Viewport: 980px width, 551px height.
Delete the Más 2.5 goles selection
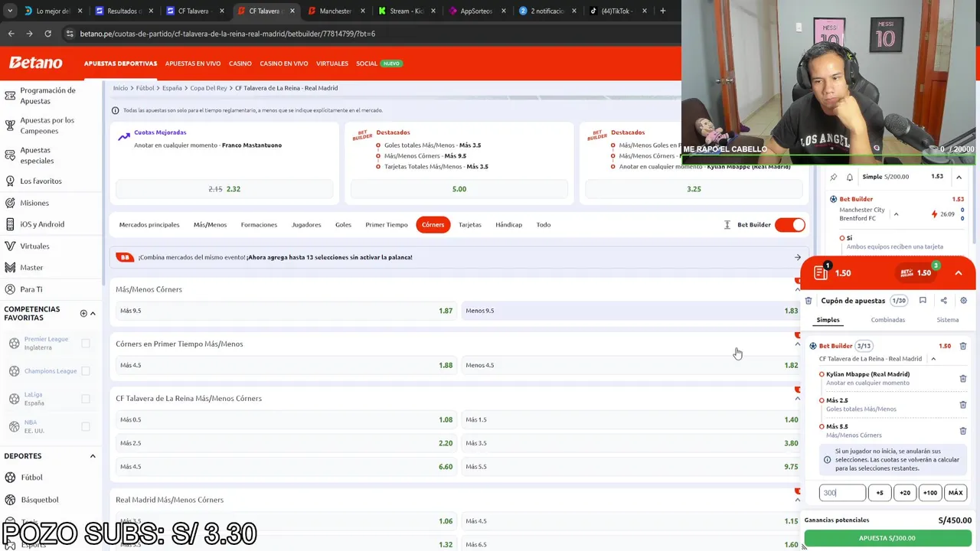963,404
